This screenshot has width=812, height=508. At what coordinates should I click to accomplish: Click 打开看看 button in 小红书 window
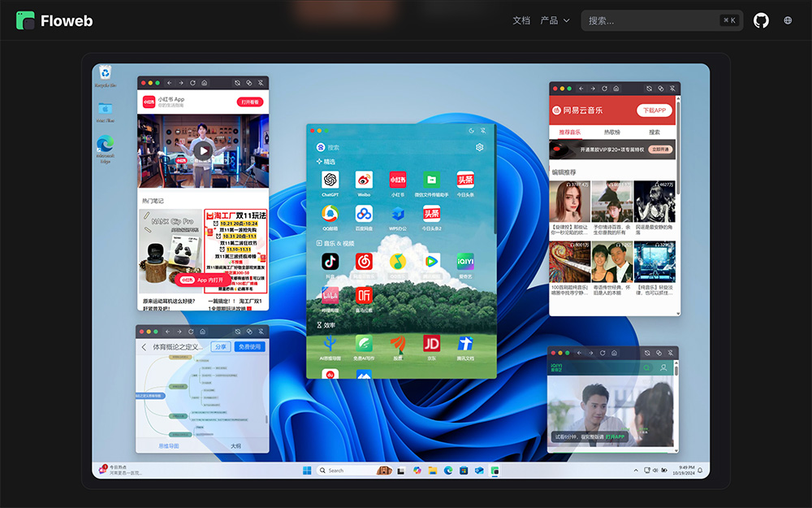[x=250, y=102]
